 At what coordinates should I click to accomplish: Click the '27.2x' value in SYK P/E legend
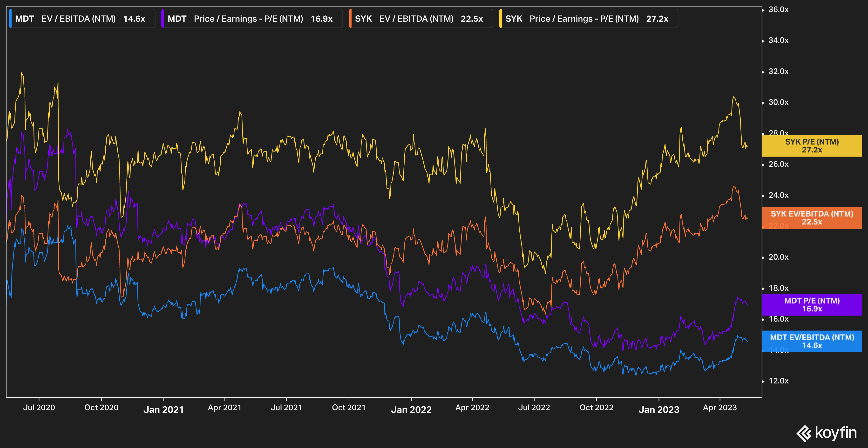pos(657,19)
